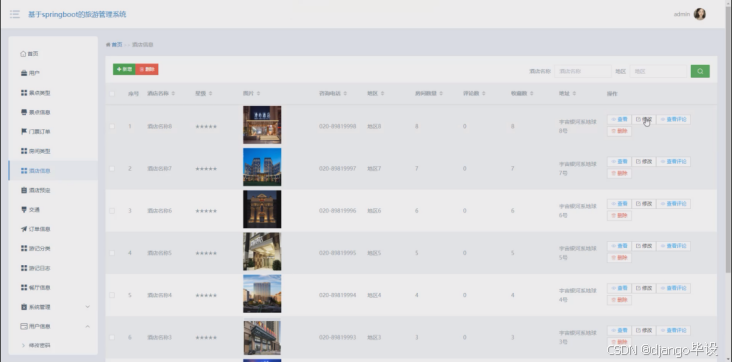Open the admin avatar menu
Screen dimensions: 732x363
pos(699,14)
